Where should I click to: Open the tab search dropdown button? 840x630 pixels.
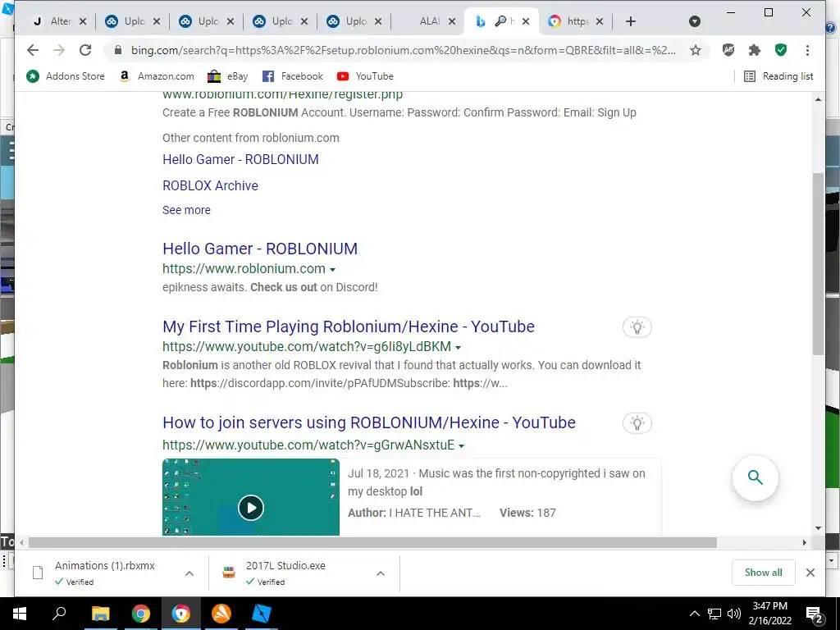(695, 21)
